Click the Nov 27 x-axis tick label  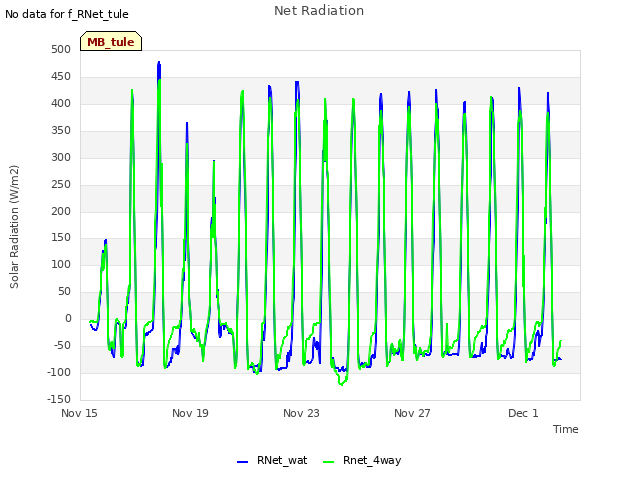point(412,413)
